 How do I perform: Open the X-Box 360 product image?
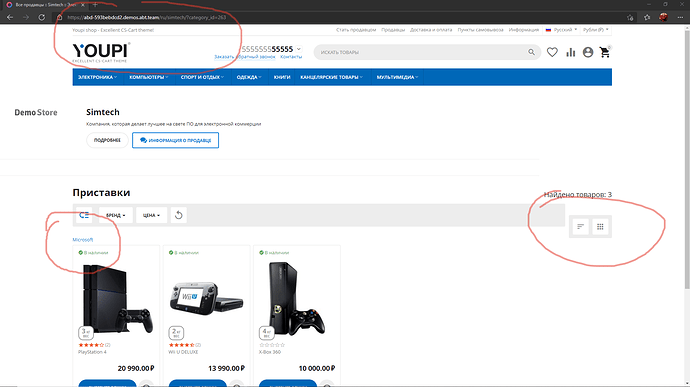pos(297,299)
